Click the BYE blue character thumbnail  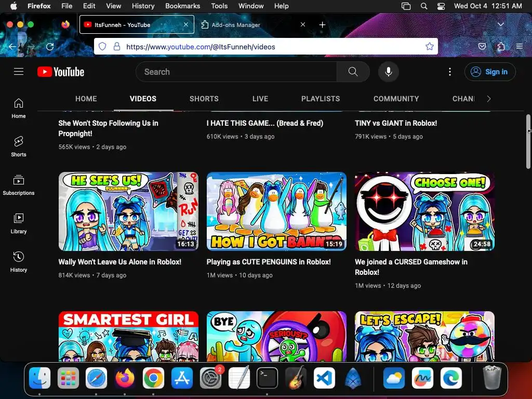(x=276, y=336)
